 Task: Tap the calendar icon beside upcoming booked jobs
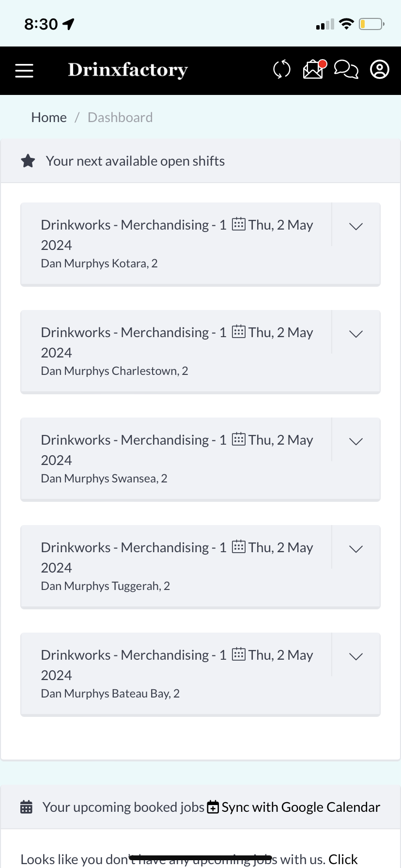pos(26,807)
